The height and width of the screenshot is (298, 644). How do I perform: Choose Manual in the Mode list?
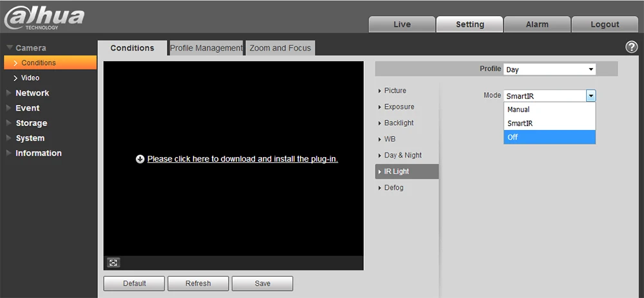[x=549, y=109]
